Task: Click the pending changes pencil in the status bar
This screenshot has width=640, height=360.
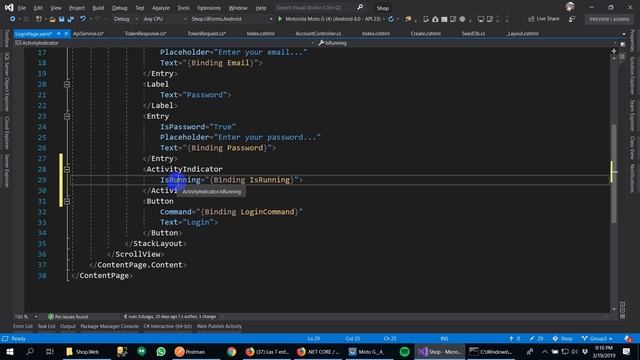Action: (536, 339)
